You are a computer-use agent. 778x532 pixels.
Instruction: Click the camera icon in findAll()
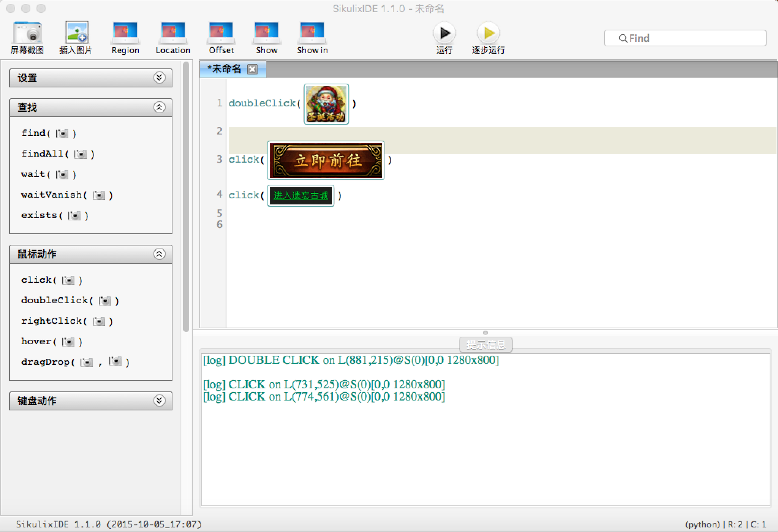pyautogui.click(x=80, y=154)
